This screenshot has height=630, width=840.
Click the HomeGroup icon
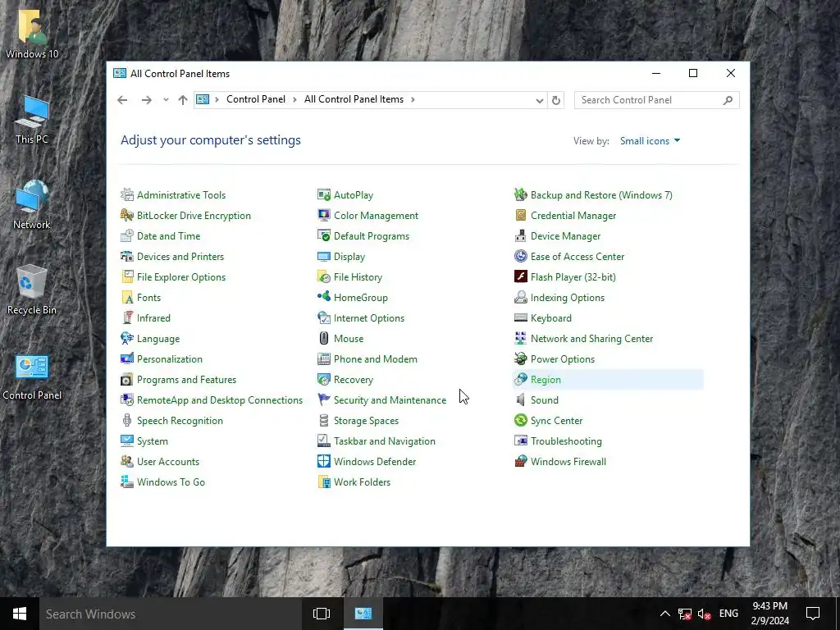pyautogui.click(x=324, y=297)
